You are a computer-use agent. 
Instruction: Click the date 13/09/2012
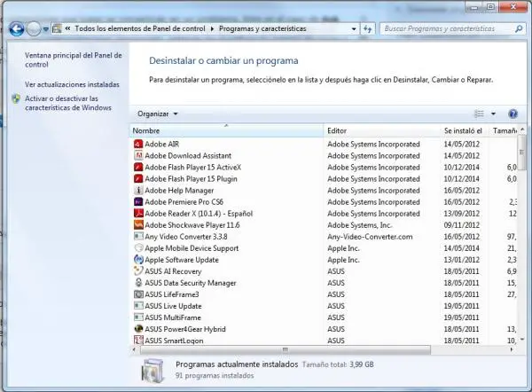pyautogui.click(x=461, y=214)
